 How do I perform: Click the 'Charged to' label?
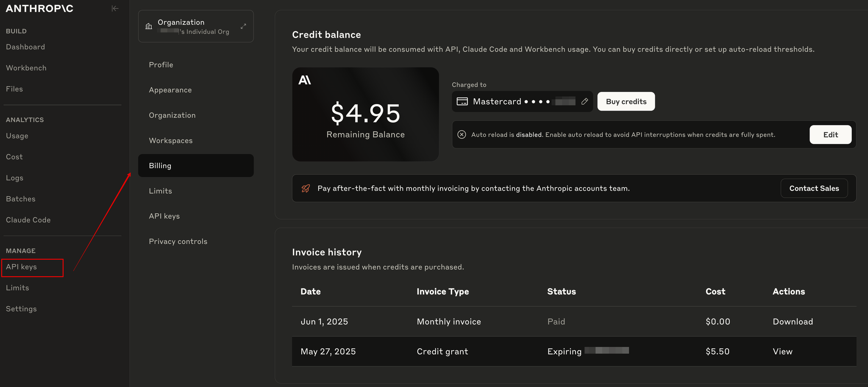click(x=469, y=85)
